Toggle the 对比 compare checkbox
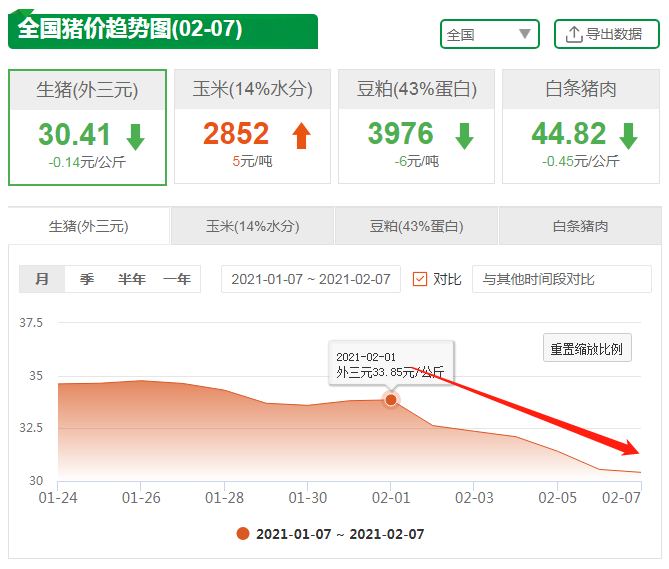Screen dimensions: 669x569 420,279
